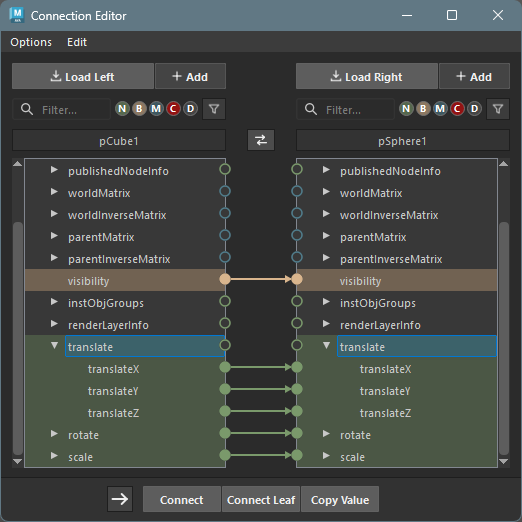522x522 pixels.
Task: Select right translateX attribute row
Action: click(x=397, y=368)
